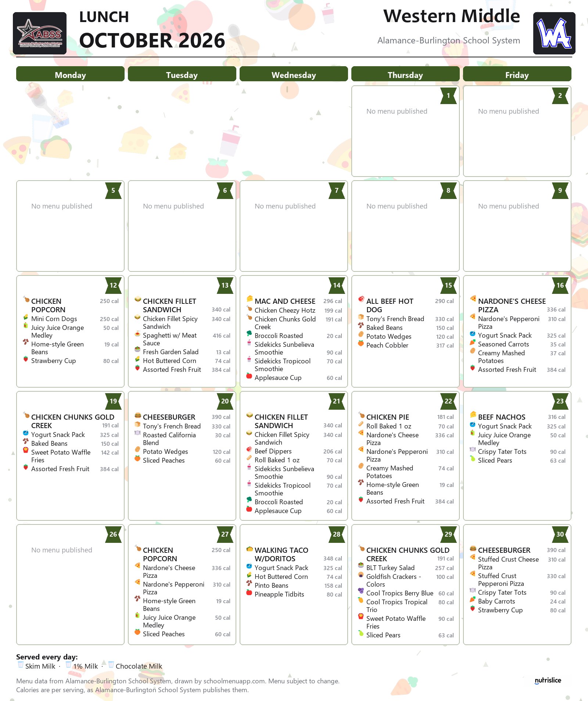This screenshot has width=588, height=701.
Task: Click the Chocolate Milk glass icon
Action: coord(111,665)
